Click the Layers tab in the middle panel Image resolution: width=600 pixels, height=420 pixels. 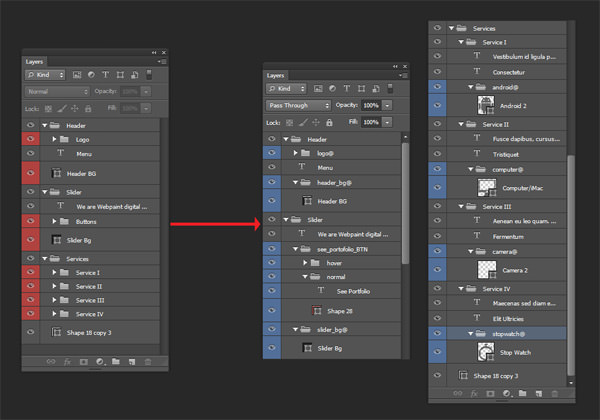point(276,74)
